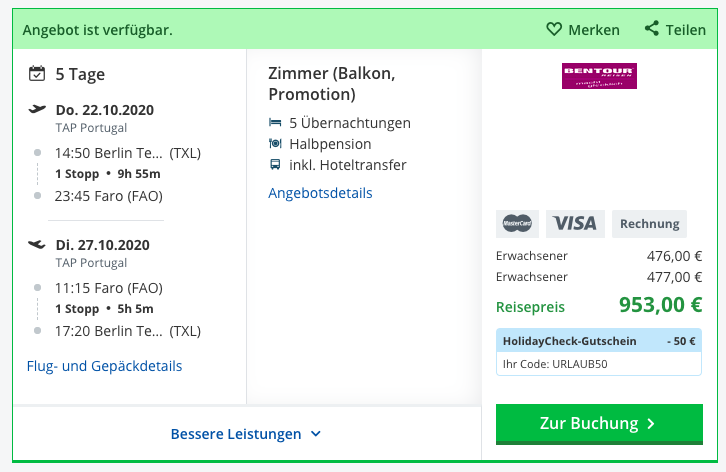Screen dimensions: 726x472
Task: Click the Zur Buchung button
Action: click(599, 424)
